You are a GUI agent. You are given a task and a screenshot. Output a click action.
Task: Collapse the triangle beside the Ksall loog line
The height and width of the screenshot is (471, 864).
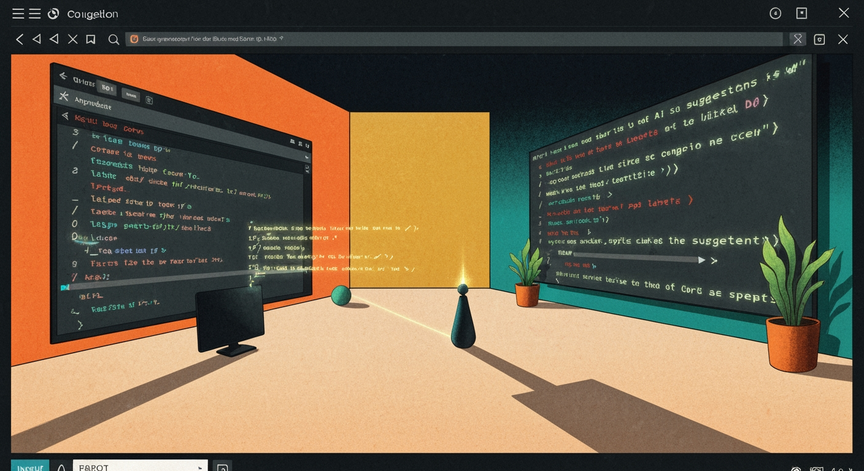click(66, 116)
